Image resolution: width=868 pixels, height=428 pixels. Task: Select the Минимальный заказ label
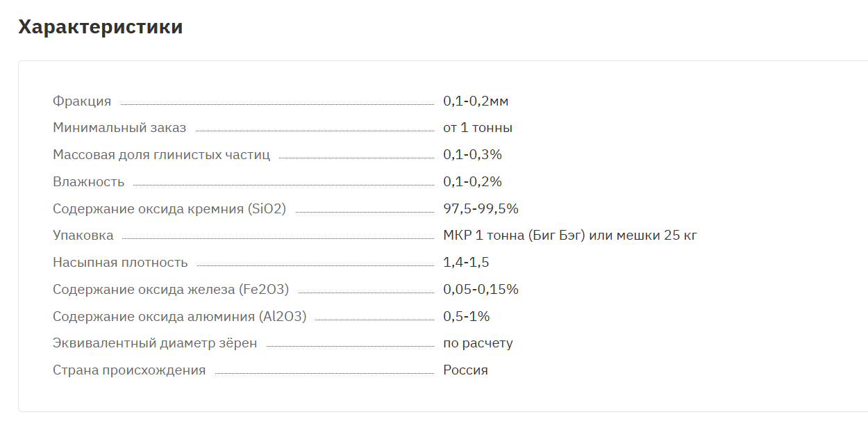(x=119, y=128)
